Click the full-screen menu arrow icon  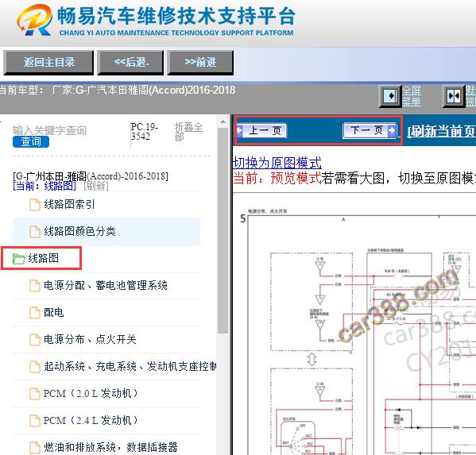click(390, 96)
